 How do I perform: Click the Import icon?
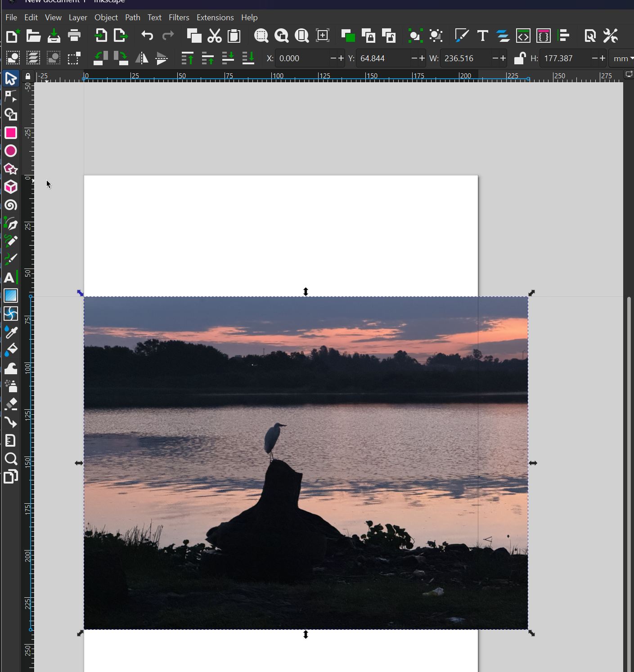coord(101,36)
